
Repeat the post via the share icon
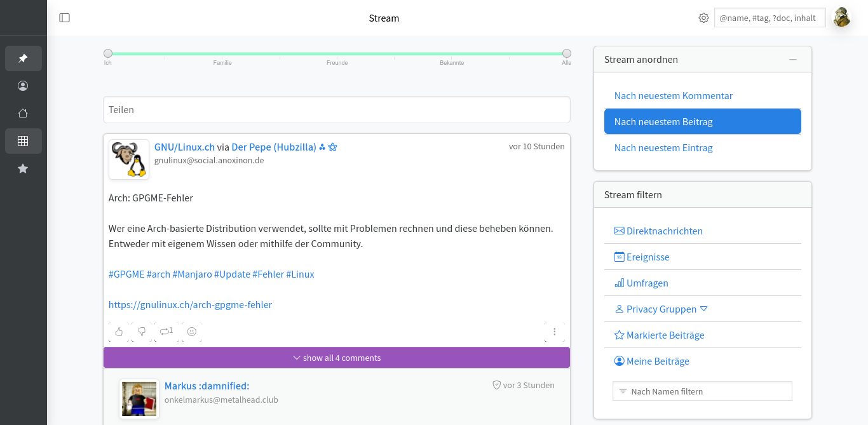pyautogui.click(x=166, y=331)
